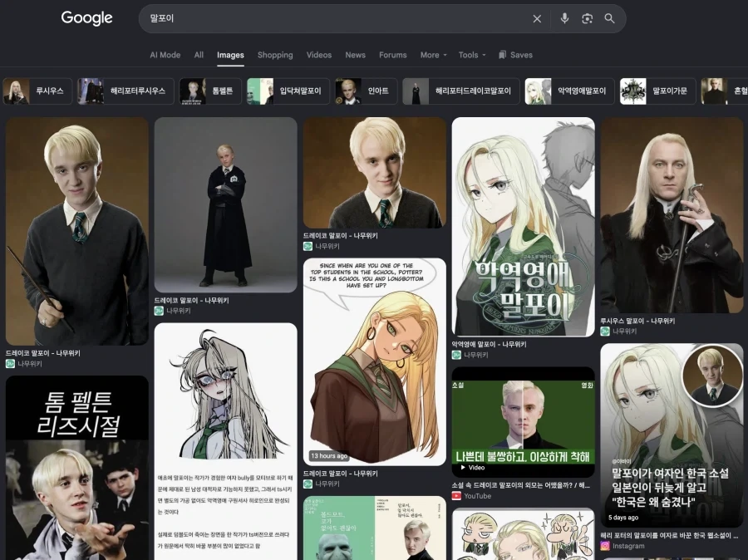This screenshot has height=560, width=748.
Task: Open the grey-haired anime girl sketch image
Action: [225, 441]
